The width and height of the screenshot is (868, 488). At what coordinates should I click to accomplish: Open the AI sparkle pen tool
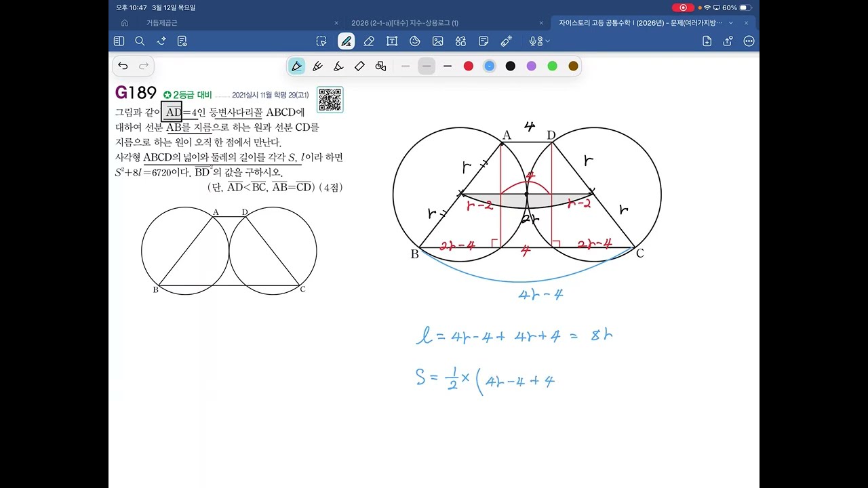(x=161, y=41)
